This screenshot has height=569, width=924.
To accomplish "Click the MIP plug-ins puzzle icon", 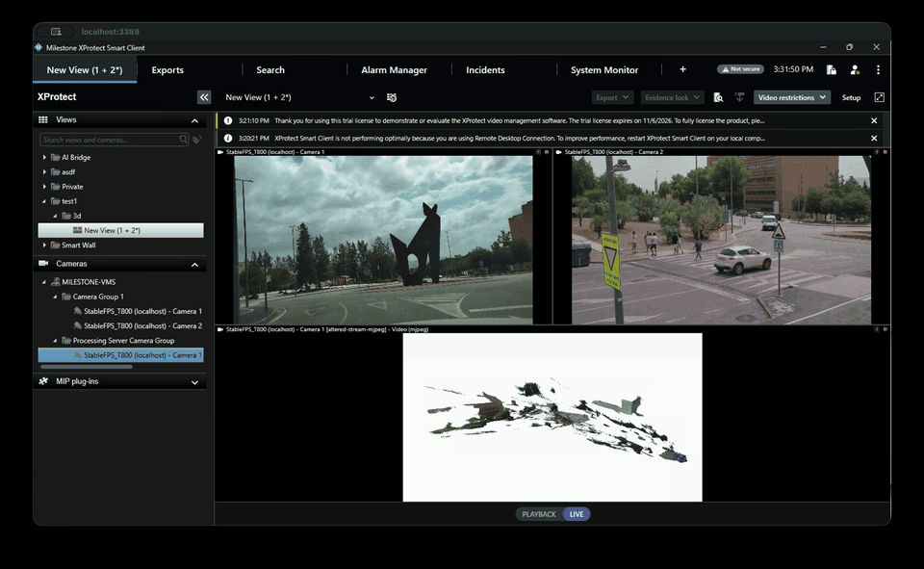I will 43,381.
